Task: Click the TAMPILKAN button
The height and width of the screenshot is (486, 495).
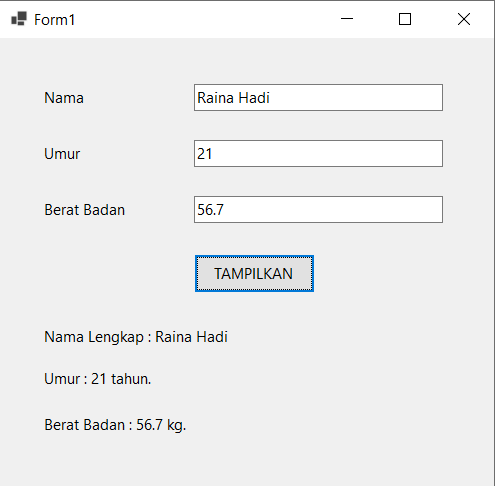Action: click(254, 274)
